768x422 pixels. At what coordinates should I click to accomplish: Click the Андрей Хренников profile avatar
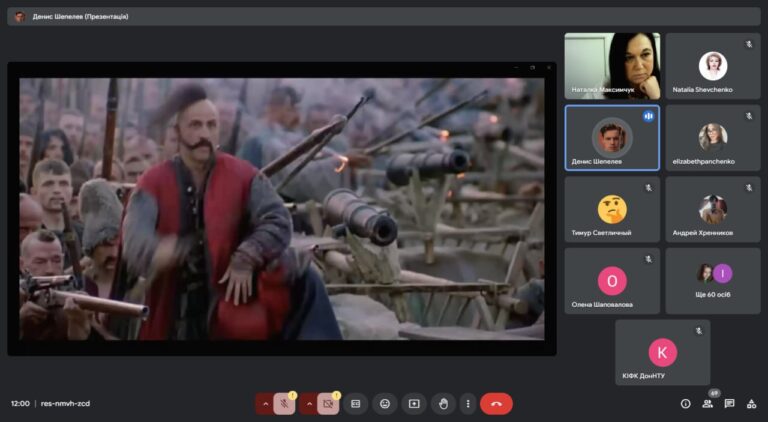[713, 209]
